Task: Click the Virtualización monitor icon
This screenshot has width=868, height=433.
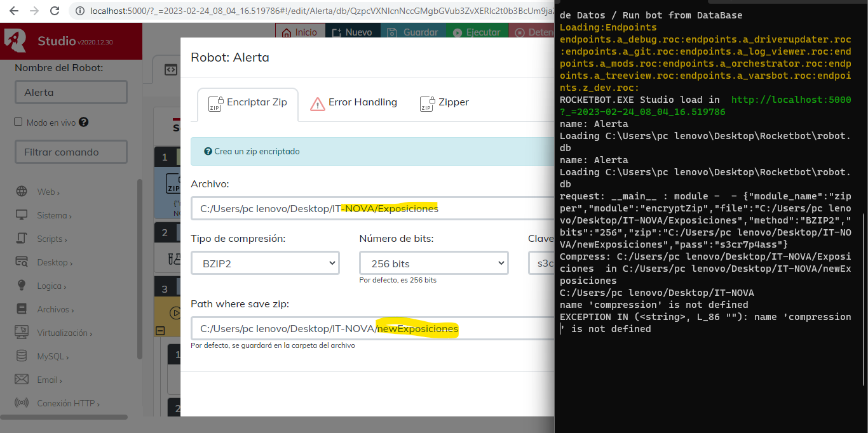Action: click(x=22, y=333)
